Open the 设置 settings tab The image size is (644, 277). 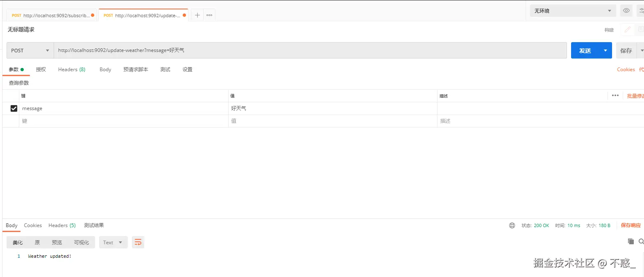(x=187, y=70)
